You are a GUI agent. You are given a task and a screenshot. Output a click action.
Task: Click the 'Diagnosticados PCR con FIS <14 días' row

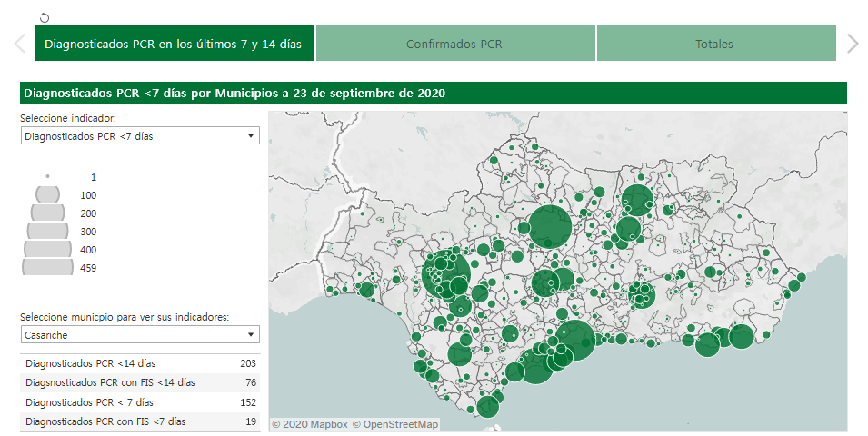(140, 382)
